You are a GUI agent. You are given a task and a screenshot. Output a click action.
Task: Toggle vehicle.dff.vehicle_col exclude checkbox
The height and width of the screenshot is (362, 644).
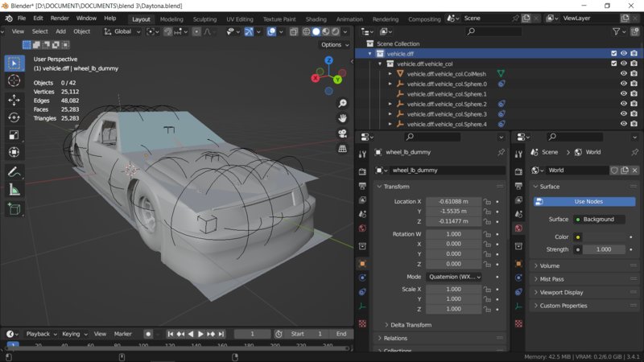613,64
